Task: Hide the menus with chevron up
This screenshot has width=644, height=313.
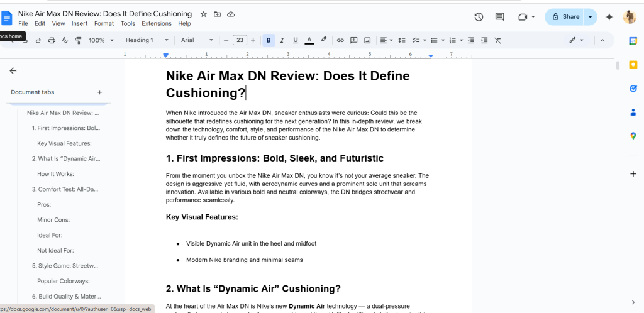Action: click(x=602, y=40)
